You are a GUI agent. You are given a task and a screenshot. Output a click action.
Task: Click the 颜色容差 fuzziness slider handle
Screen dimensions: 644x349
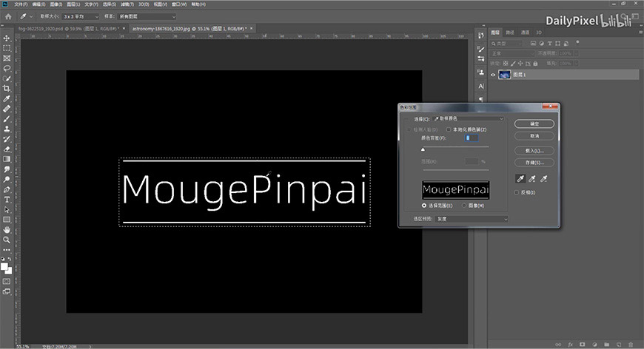(x=423, y=149)
